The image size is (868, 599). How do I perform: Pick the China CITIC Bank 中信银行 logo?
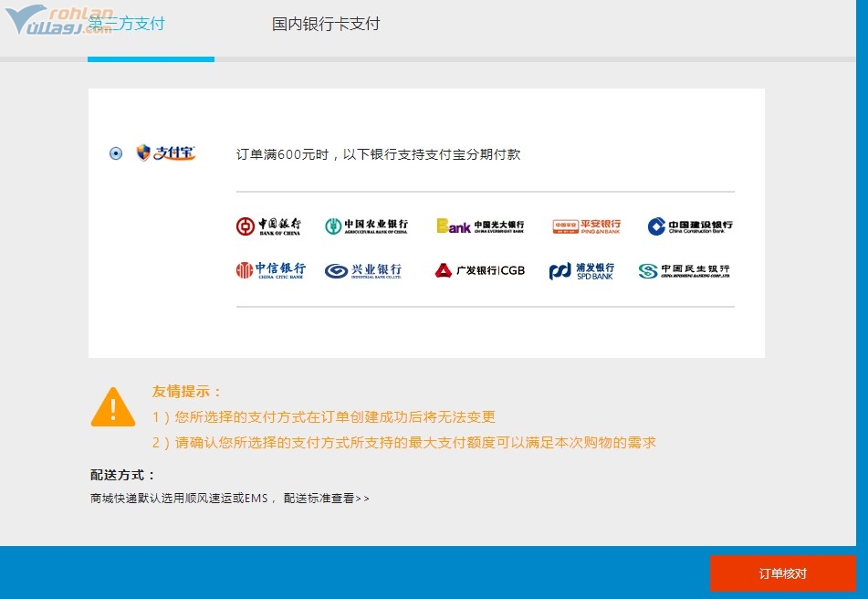tap(270, 270)
